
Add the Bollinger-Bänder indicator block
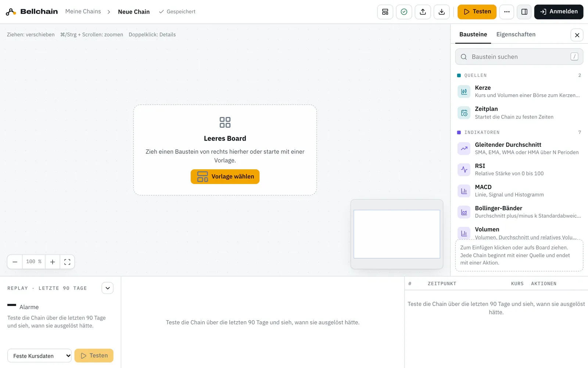(x=519, y=212)
